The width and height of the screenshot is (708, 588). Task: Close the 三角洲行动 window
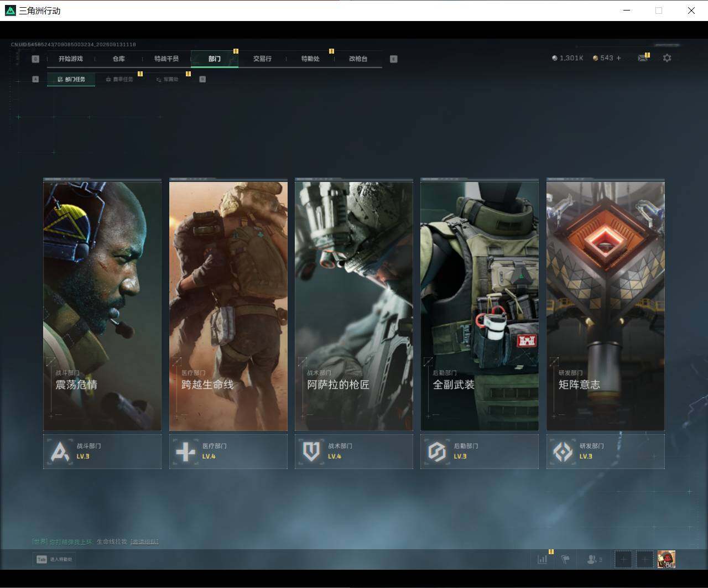[x=691, y=11]
